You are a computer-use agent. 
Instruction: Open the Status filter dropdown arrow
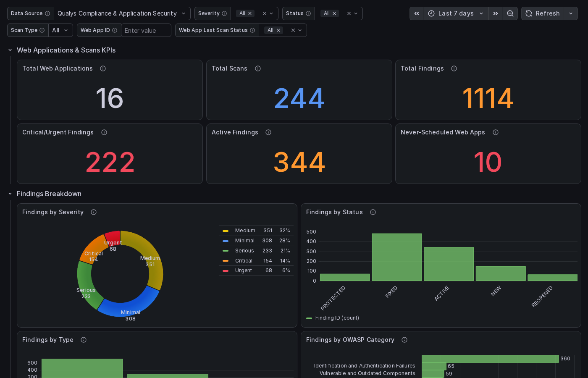(x=356, y=13)
